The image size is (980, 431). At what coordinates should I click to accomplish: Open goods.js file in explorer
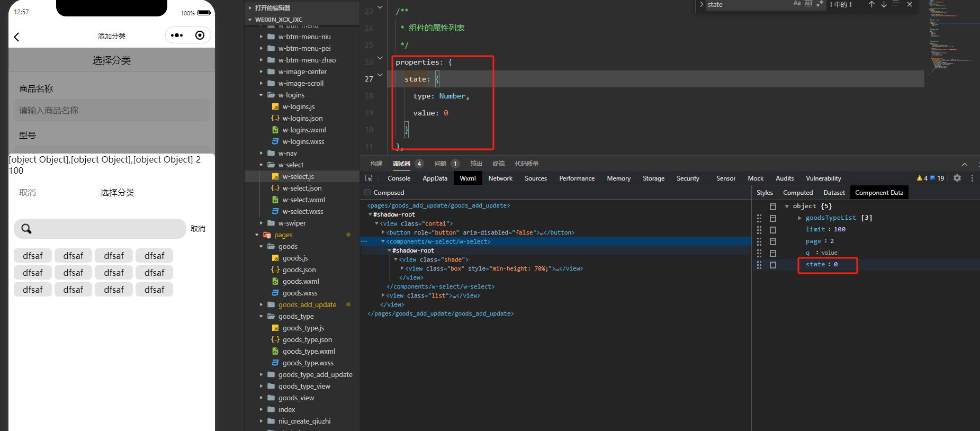pos(295,258)
